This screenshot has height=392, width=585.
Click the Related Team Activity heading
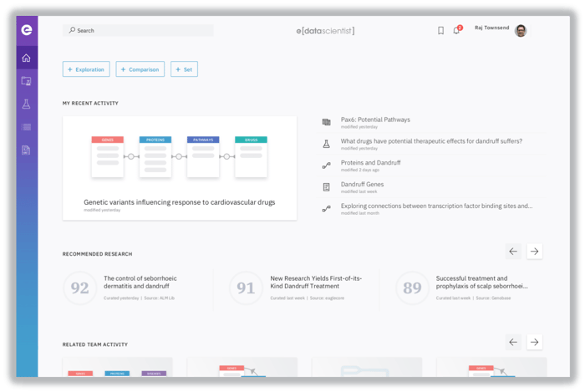pos(95,344)
